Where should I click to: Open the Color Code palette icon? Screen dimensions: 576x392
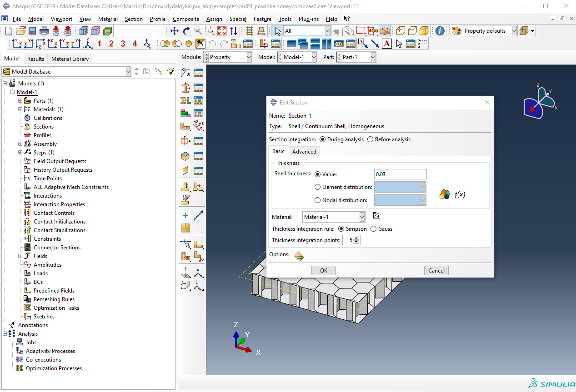456,31
